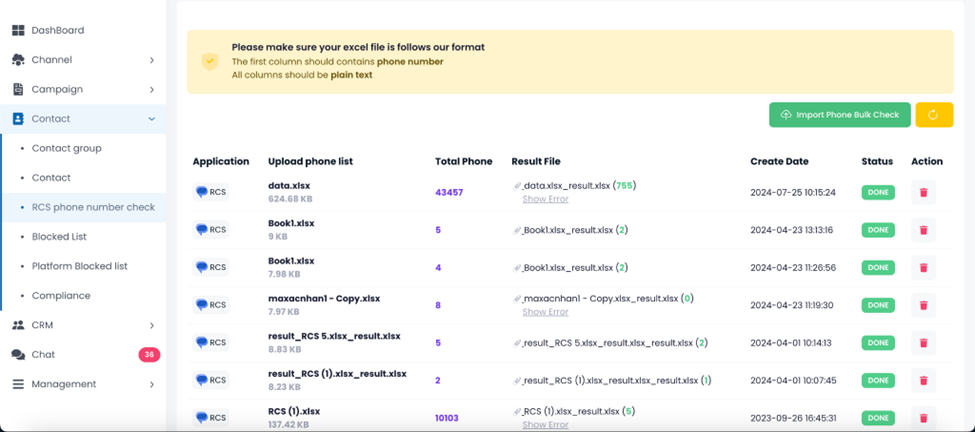The width and height of the screenshot is (975, 432).
Task: Expand the Campaign submenu arrow
Action: 152,89
